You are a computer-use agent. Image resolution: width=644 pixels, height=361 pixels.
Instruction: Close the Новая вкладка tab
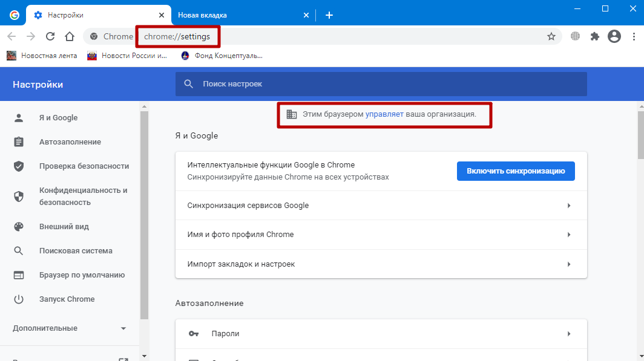[x=306, y=15]
